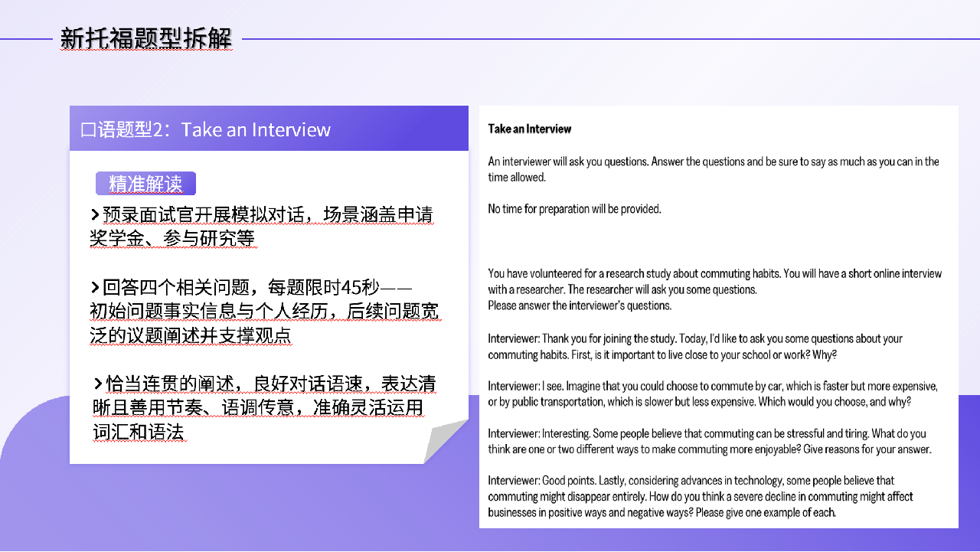Click the bullet text 回答四个相关问题，每题限时45秒
Image resolution: width=980 pixels, height=552 pixels.
(251, 288)
